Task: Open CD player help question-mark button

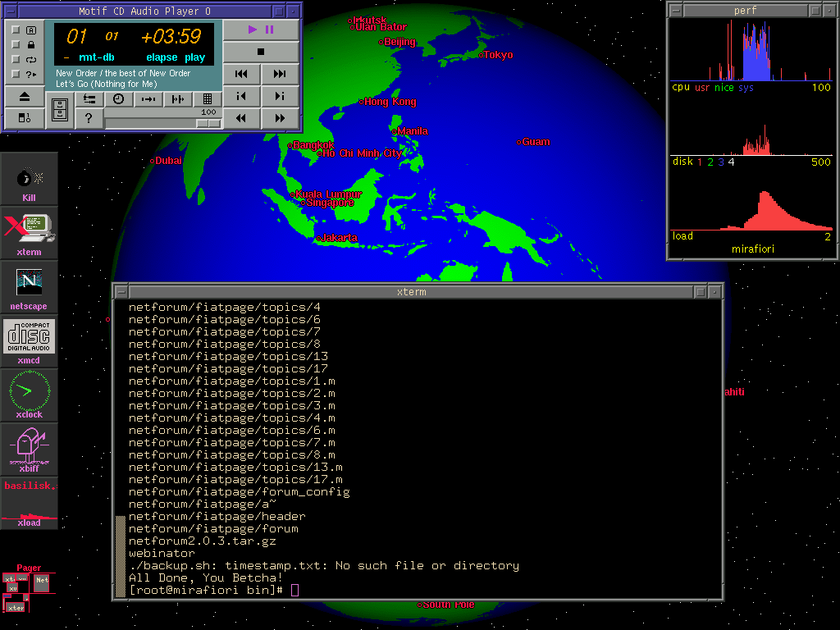Action: (89, 118)
